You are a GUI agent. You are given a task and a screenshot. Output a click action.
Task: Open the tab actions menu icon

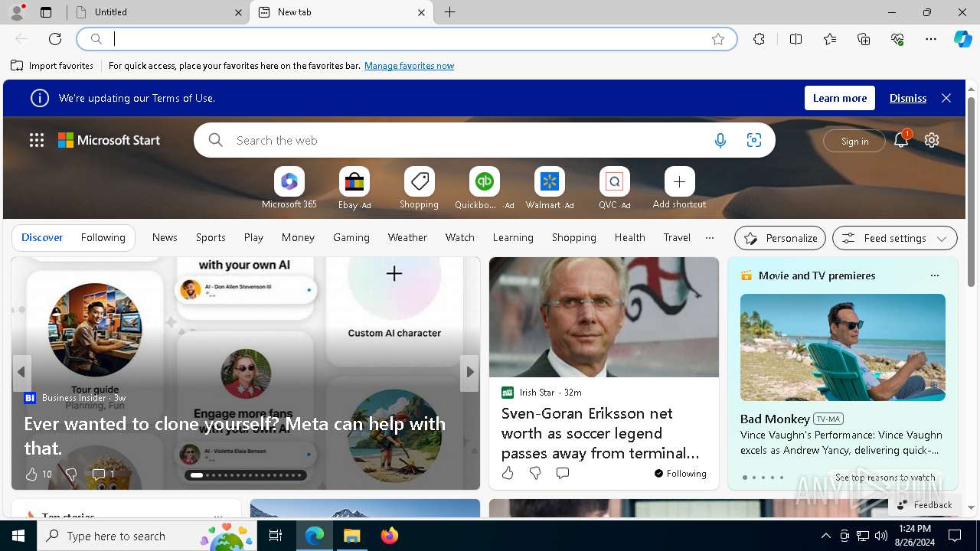pos(46,12)
